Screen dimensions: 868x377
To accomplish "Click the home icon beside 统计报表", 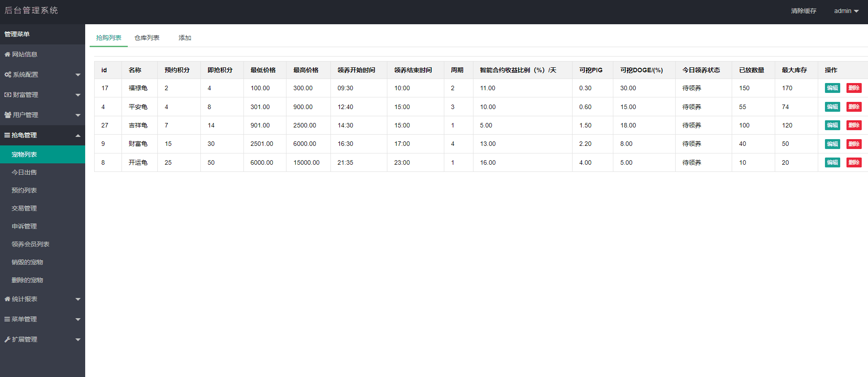I will tap(7, 299).
